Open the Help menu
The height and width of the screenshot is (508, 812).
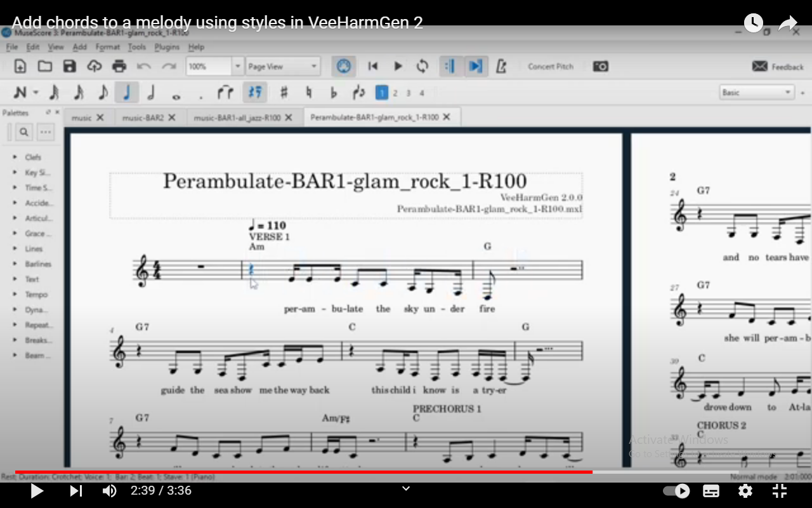pyautogui.click(x=196, y=47)
